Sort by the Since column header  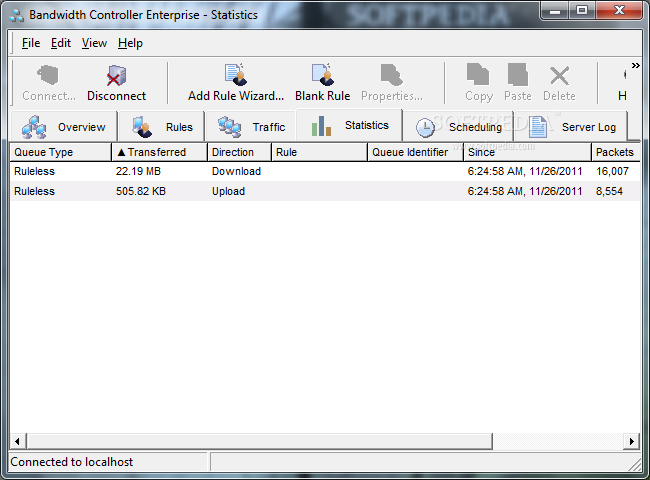pos(527,152)
